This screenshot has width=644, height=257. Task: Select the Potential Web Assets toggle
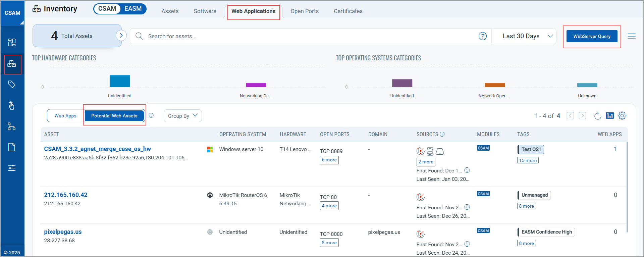pyautogui.click(x=114, y=116)
